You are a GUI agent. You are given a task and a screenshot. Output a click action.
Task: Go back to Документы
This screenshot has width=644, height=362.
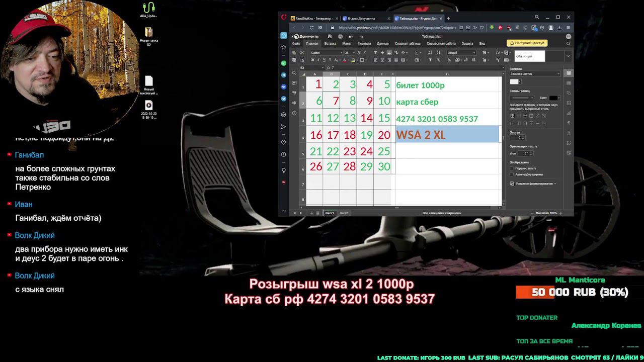pos(306,36)
